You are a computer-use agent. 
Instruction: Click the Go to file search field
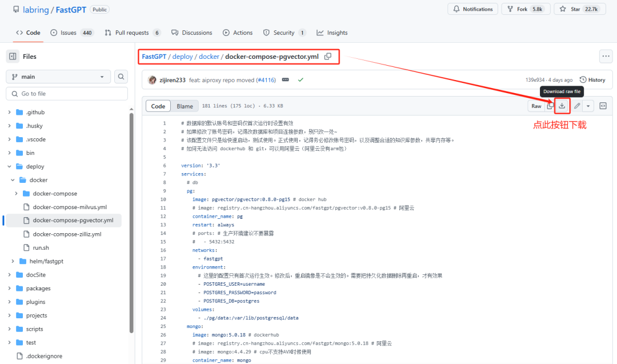point(67,94)
